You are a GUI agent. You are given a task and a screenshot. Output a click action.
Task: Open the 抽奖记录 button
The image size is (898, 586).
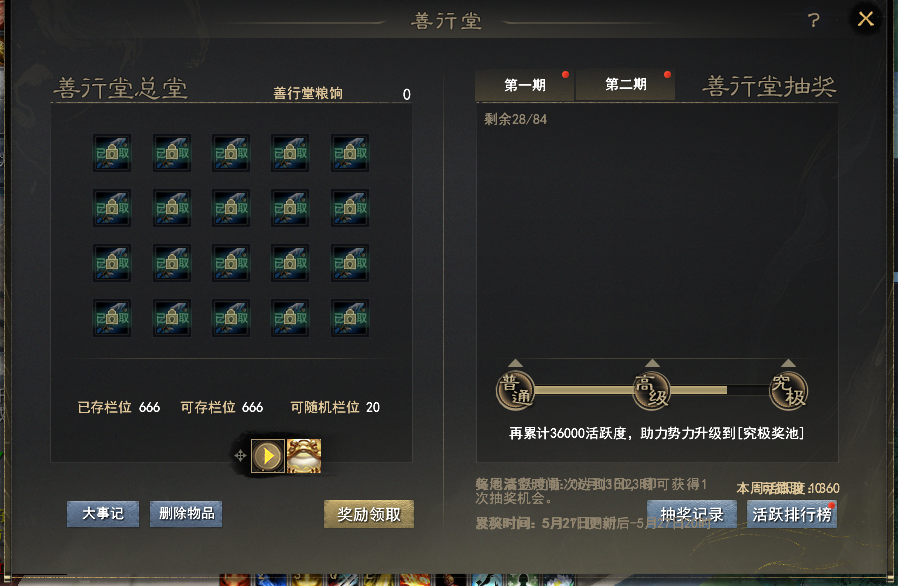click(692, 514)
